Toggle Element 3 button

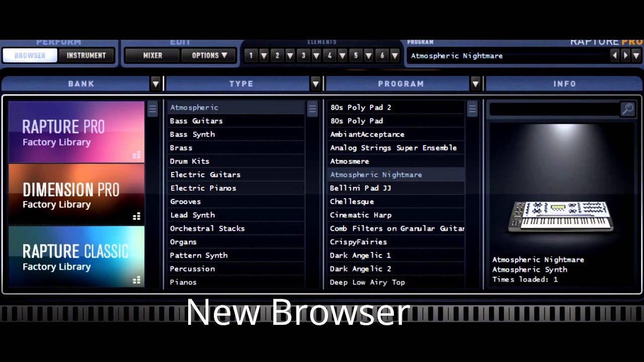click(303, 56)
